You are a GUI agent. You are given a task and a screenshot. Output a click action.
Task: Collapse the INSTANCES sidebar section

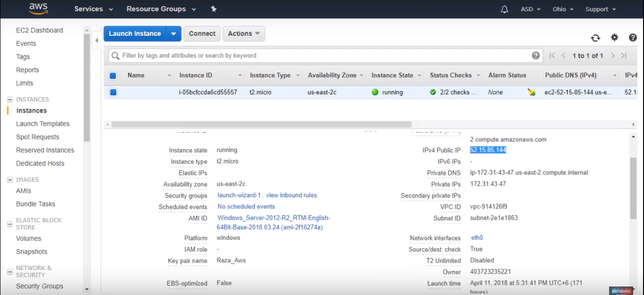point(9,100)
